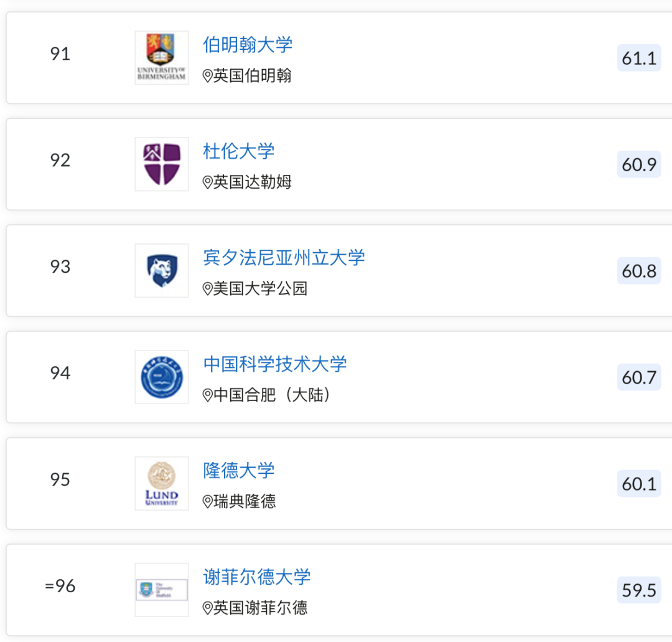Click the Penn State lion shield logo
Screen dimensions: 672x642
click(x=162, y=271)
